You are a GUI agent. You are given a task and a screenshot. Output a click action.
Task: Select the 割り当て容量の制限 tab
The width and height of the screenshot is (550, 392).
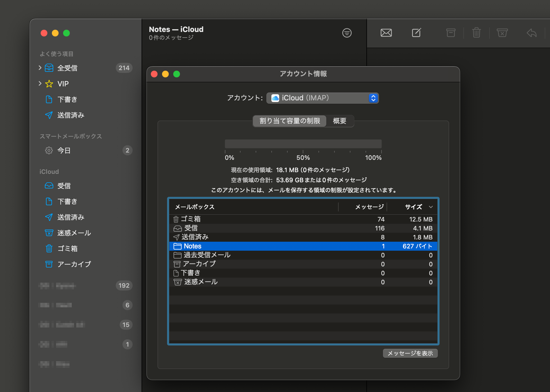(x=290, y=121)
